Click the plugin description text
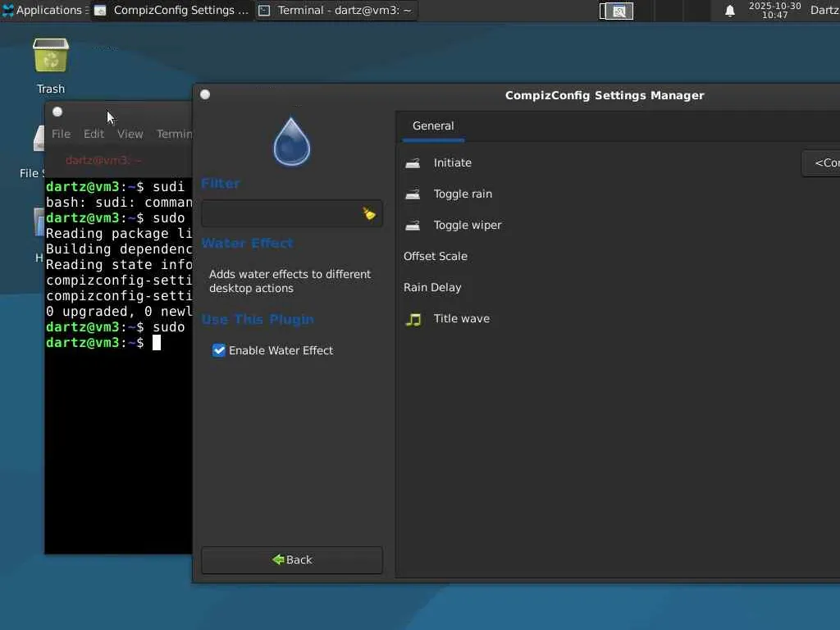 290,281
